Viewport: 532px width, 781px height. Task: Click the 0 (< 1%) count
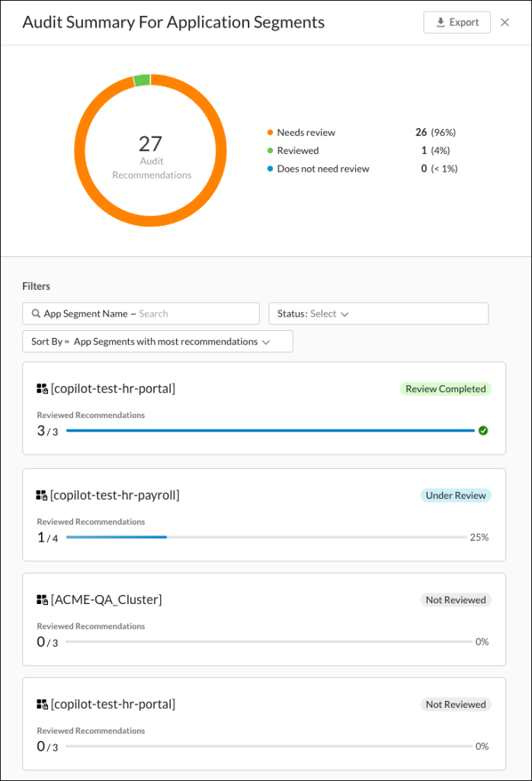(439, 169)
